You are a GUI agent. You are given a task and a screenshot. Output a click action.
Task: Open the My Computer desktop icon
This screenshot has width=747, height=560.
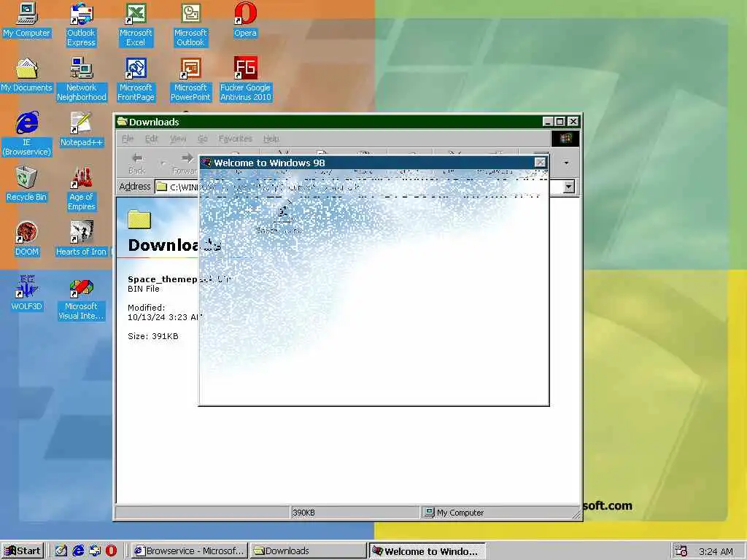pos(27,20)
